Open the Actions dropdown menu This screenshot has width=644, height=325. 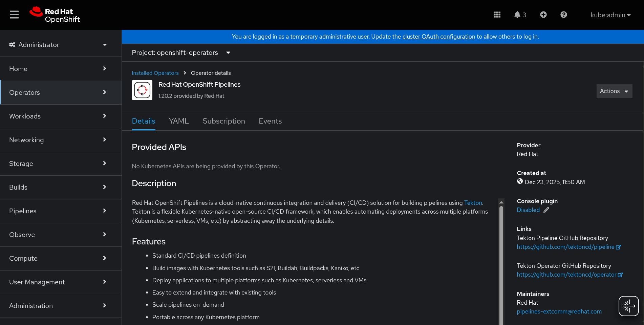615,91
